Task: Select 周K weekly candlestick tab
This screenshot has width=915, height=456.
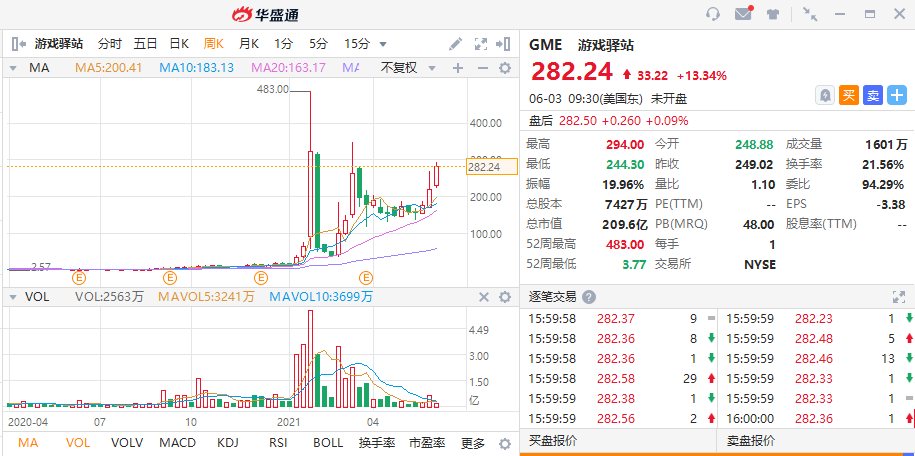Action: [x=214, y=44]
